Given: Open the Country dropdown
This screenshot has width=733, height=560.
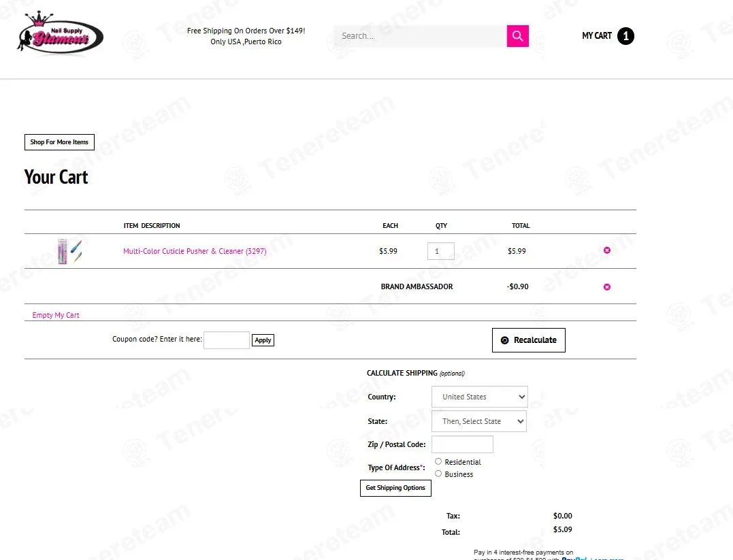Looking at the screenshot, I should [x=480, y=397].
